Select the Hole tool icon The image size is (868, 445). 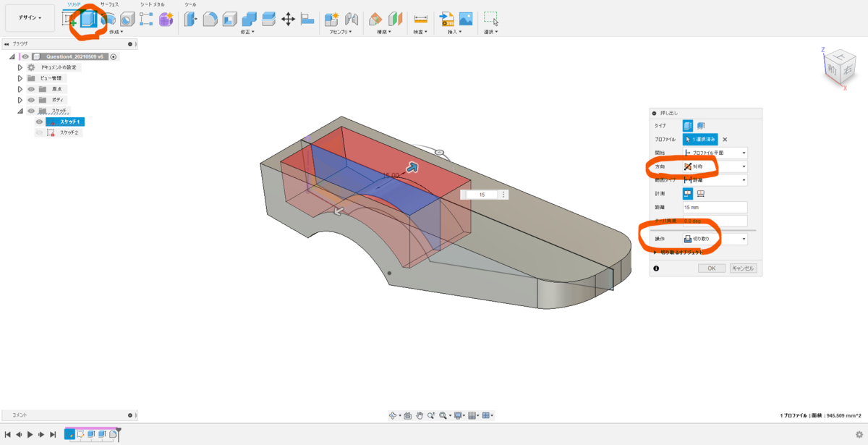pyautogui.click(x=127, y=20)
